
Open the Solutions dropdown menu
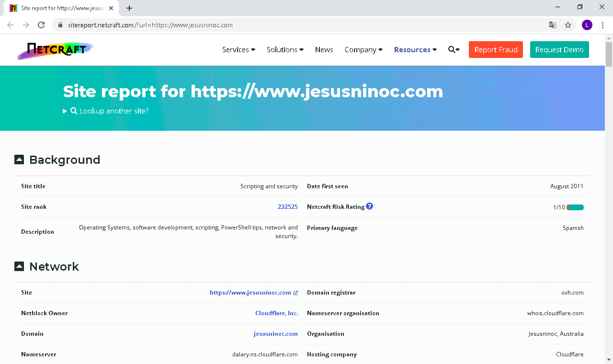285,50
